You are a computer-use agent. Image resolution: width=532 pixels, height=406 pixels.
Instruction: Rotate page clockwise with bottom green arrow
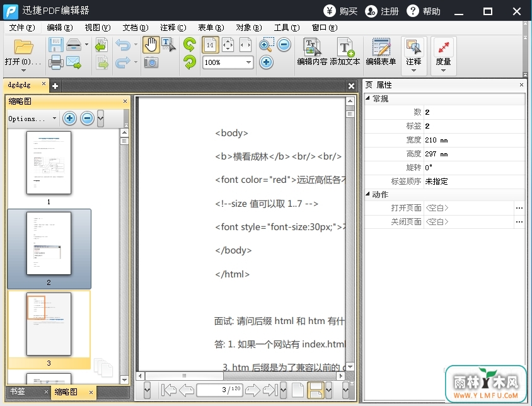click(x=190, y=62)
